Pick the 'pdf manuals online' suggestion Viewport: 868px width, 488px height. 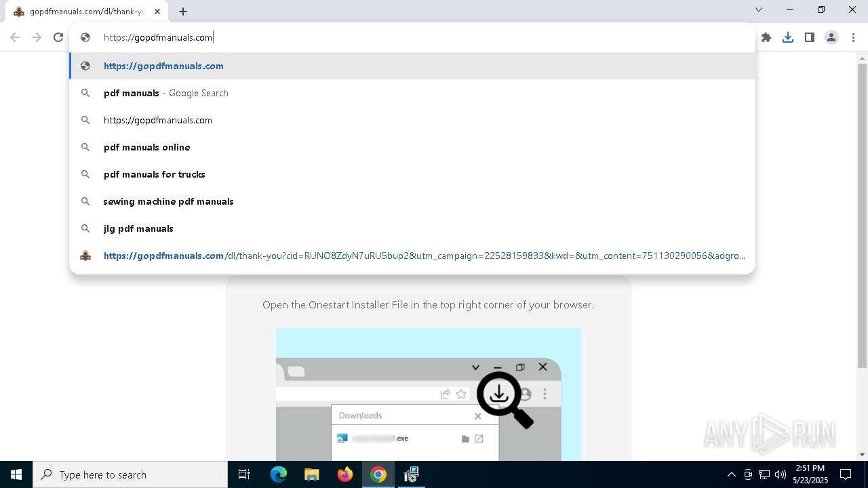[x=412, y=147]
